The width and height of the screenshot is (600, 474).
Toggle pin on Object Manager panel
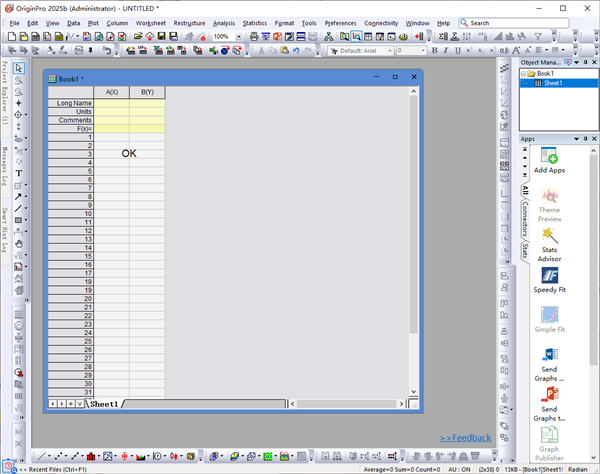click(x=585, y=62)
